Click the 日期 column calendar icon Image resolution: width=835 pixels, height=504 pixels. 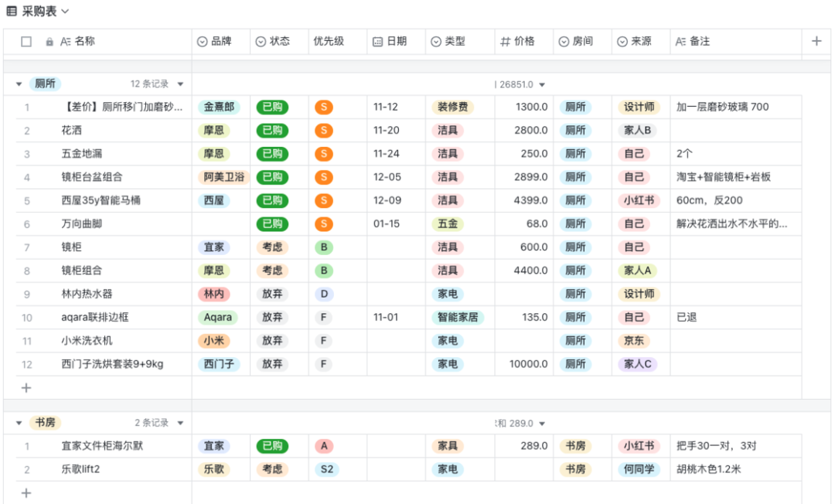point(377,42)
